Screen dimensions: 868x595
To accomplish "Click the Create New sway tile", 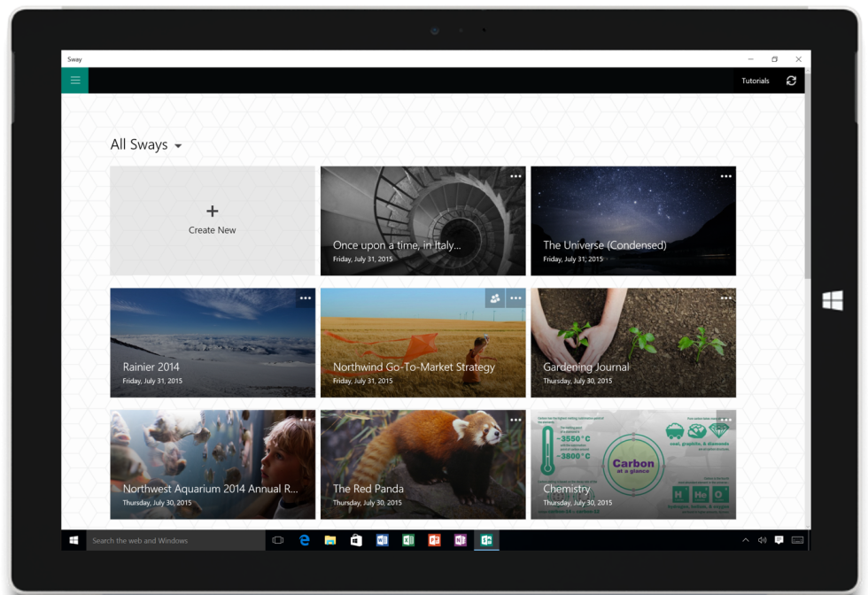I will tap(213, 220).
